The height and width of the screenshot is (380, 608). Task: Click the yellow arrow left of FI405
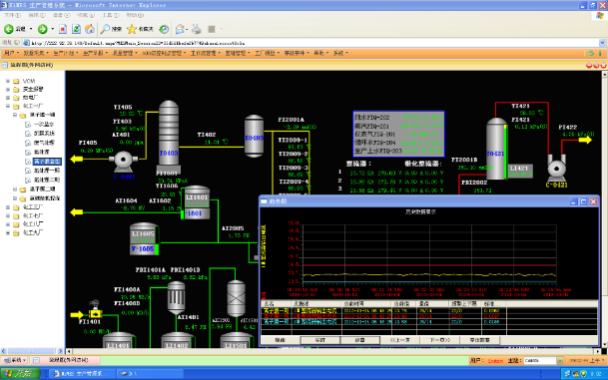(77, 159)
